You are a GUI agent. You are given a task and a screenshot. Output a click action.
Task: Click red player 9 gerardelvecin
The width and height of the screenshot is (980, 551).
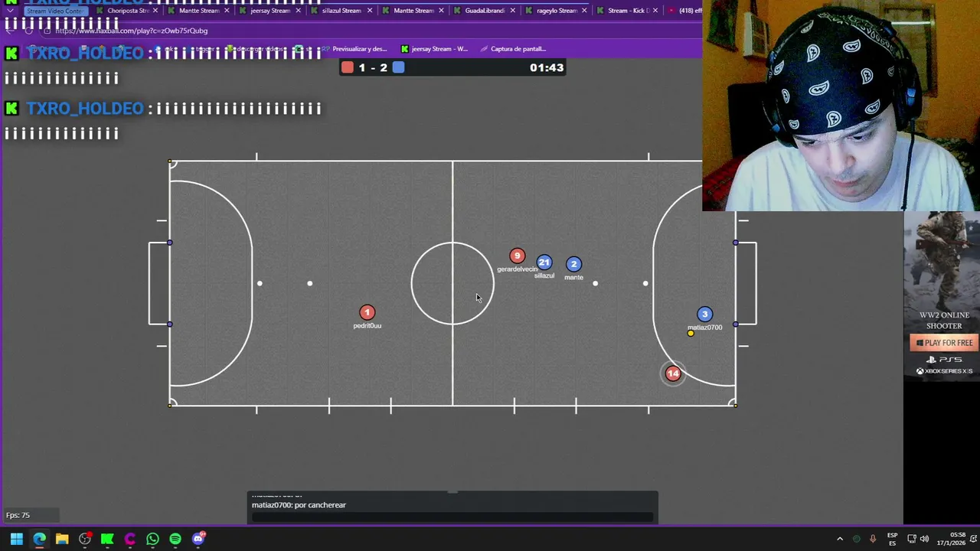pos(518,256)
